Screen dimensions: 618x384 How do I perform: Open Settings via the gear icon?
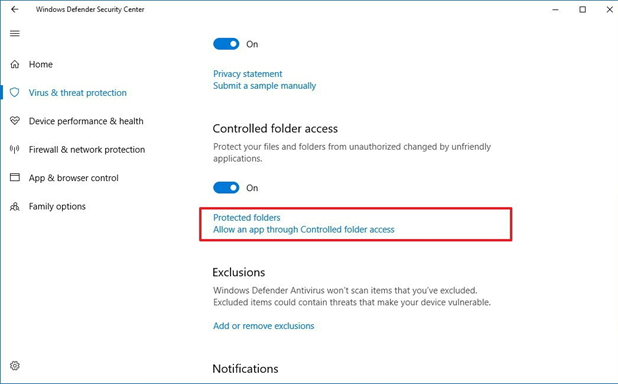15,365
